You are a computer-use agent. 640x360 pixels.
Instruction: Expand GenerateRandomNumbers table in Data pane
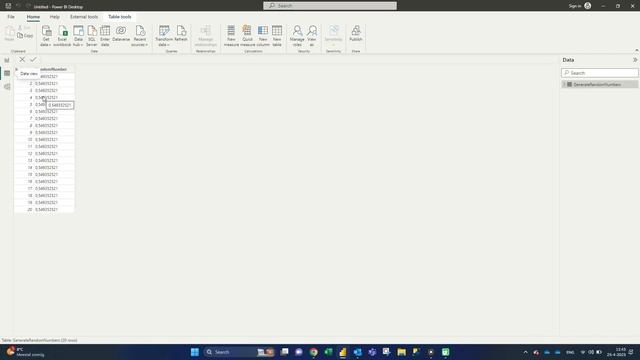[564, 84]
